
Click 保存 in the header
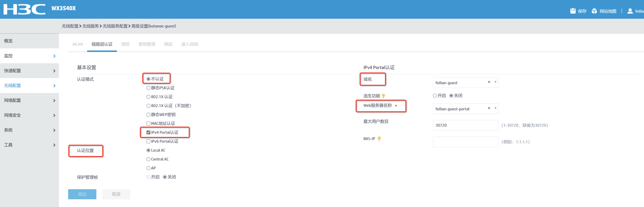tap(582, 11)
